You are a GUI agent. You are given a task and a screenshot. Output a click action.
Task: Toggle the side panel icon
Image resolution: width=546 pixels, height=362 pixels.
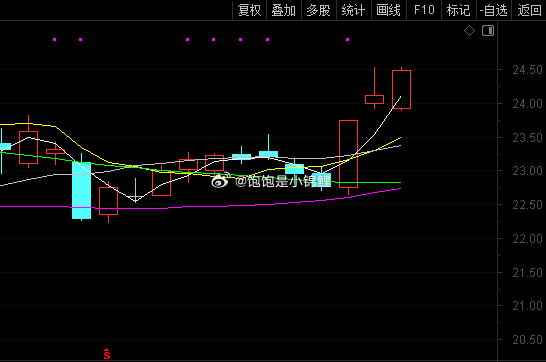coord(488,31)
